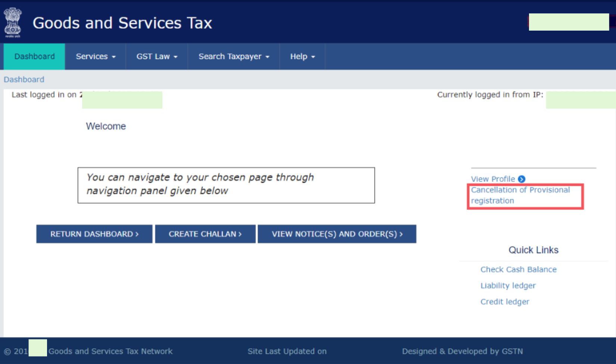This screenshot has height=364, width=616.
Task: Click the arrow icon beside View Profile
Action: [x=522, y=179]
